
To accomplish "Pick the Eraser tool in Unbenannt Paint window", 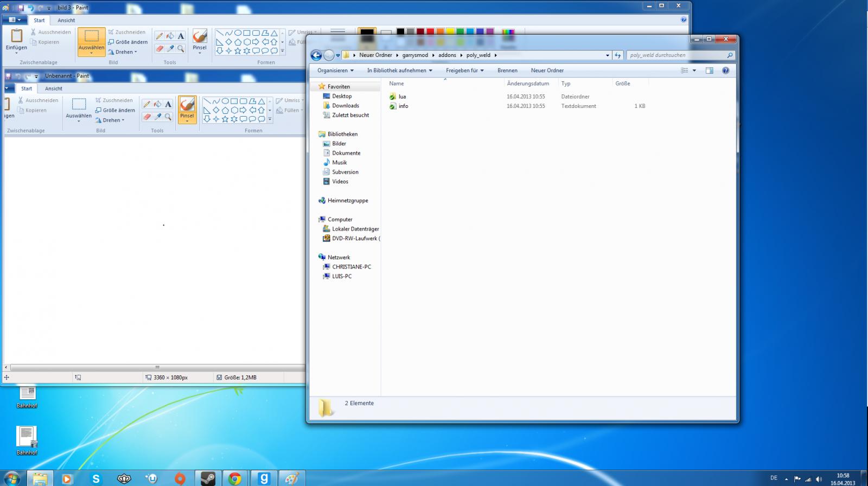I will [x=146, y=117].
